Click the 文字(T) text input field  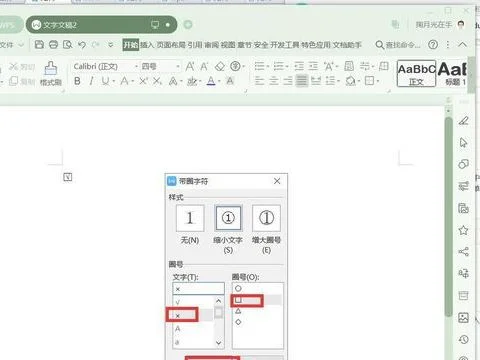pyautogui.click(x=198, y=289)
